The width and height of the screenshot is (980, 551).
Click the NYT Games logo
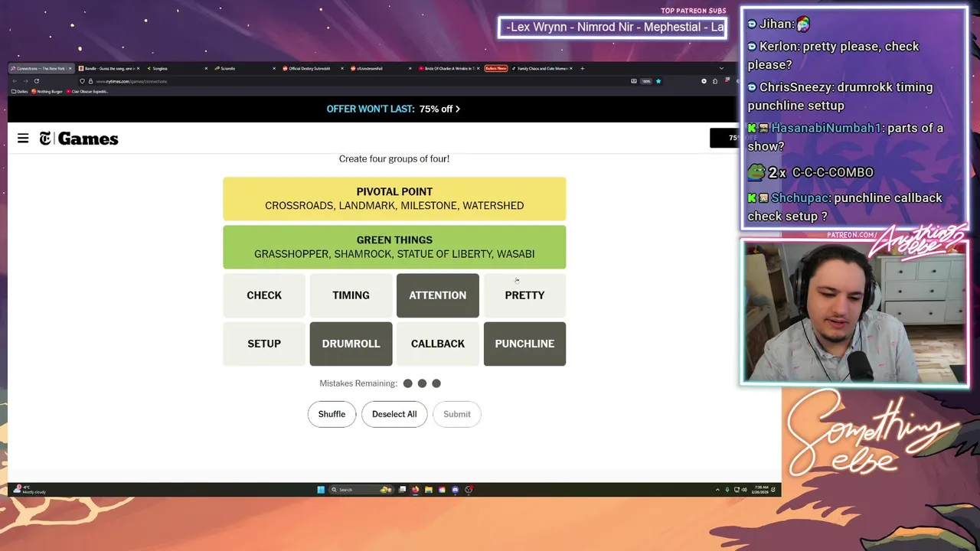point(79,139)
